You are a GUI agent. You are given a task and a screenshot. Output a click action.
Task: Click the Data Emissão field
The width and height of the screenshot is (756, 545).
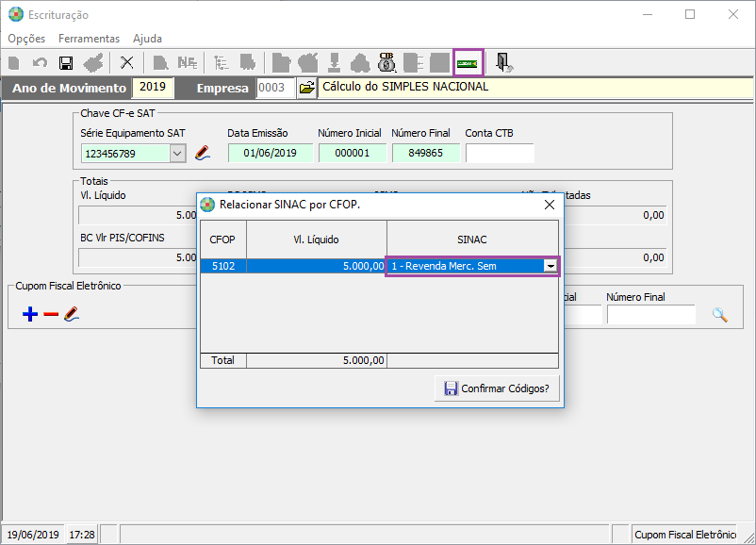(270, 154)
